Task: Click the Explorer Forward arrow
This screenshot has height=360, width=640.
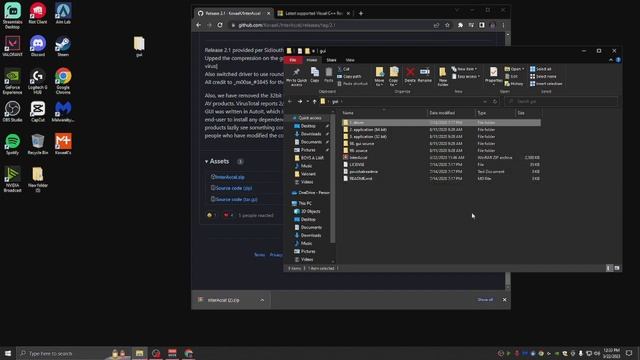Action: (300, 101)
